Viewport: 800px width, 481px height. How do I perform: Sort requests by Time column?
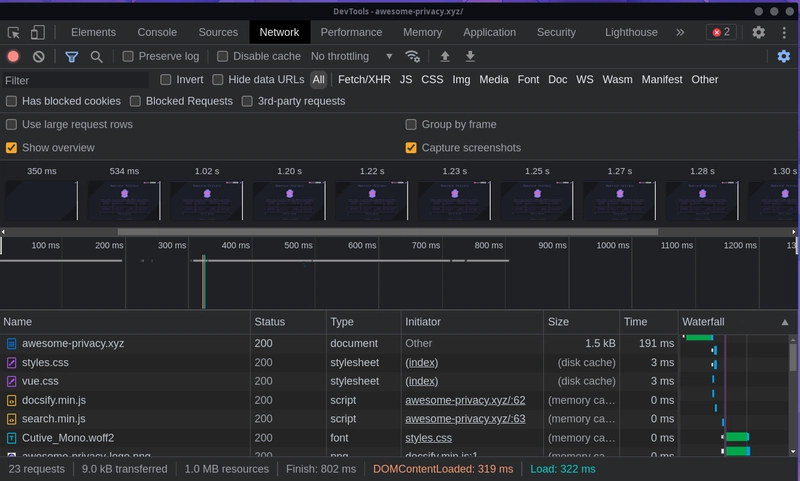tap(649, 322)
